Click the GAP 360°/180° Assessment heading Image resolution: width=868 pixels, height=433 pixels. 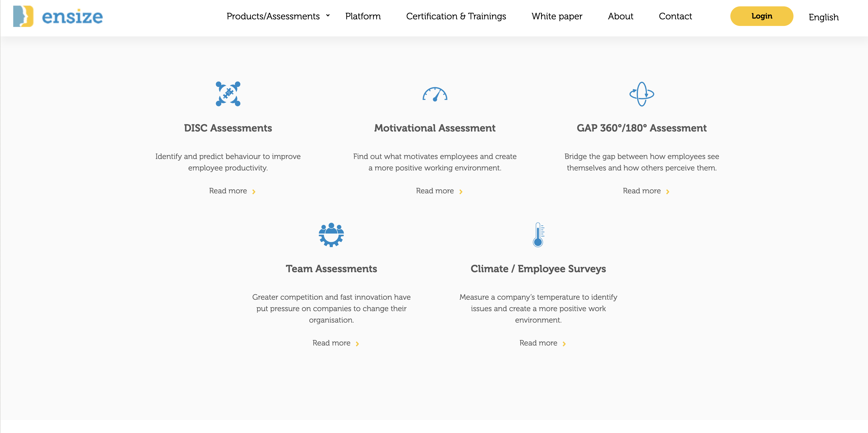642,128
